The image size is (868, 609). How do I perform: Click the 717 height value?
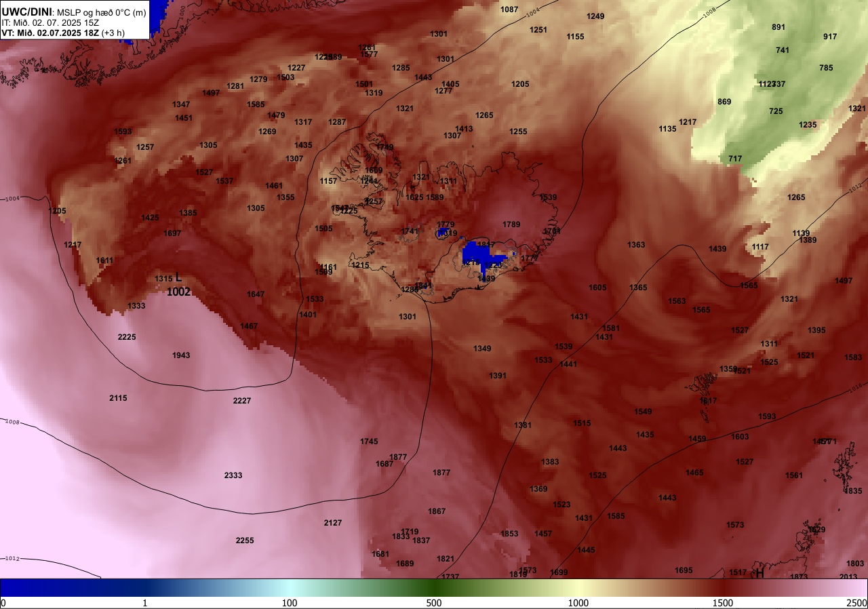tap(735, 159)
